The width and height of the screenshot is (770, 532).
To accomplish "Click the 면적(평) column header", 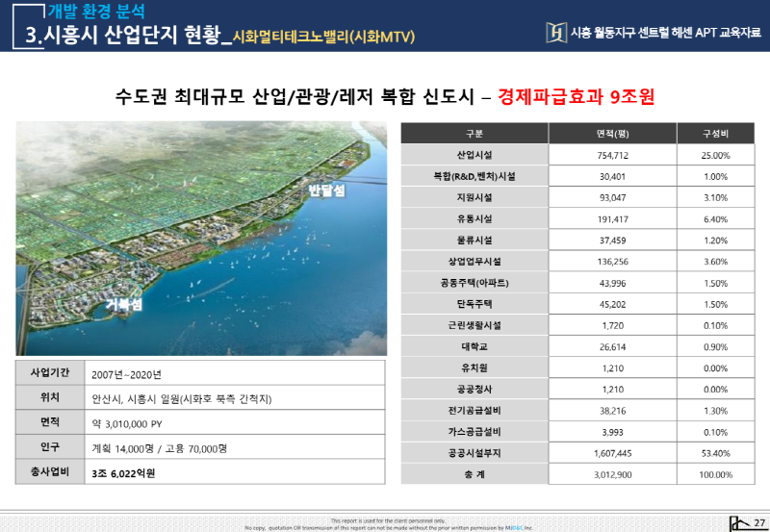I will [612, 134].
